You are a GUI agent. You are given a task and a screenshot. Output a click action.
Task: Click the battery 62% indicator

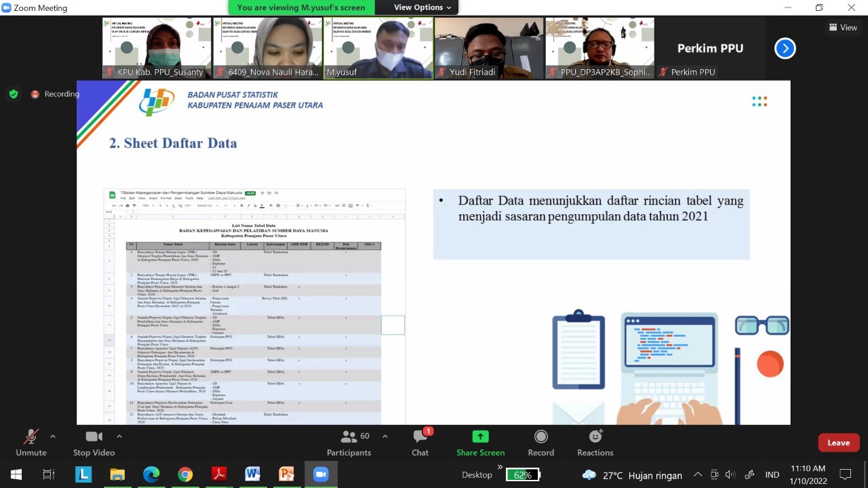(x=522, y=474)
